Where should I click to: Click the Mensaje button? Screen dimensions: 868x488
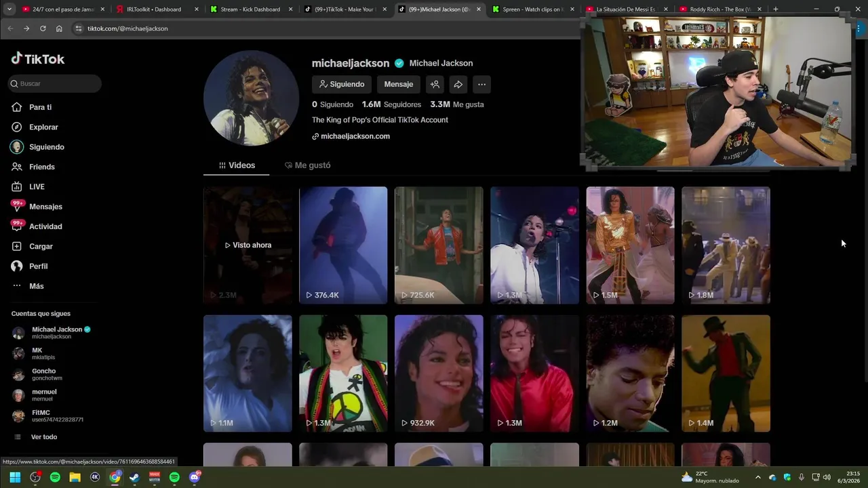click(398, 84)
